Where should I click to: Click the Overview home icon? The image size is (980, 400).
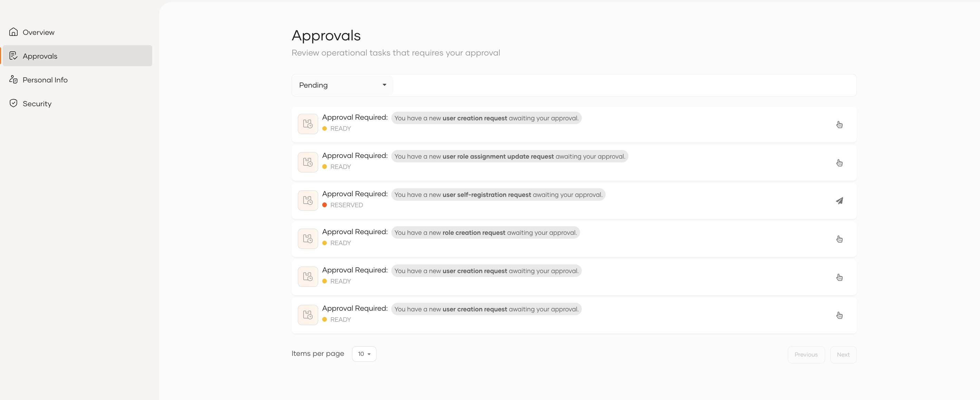point(13,32)
